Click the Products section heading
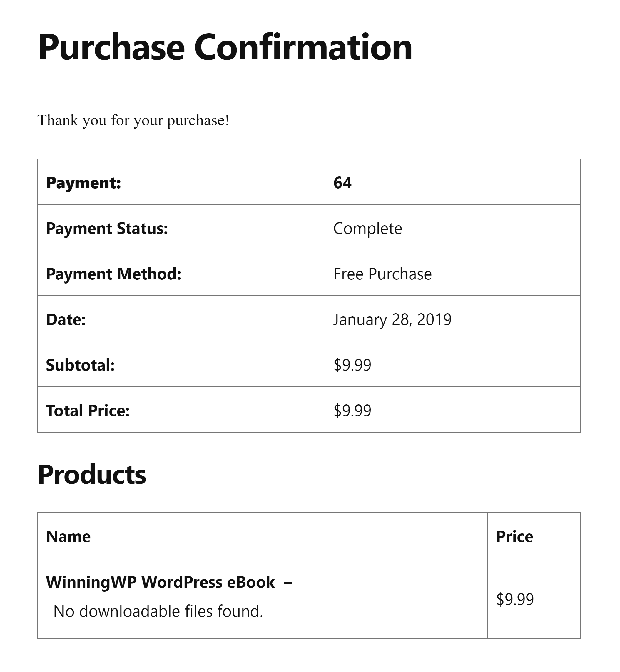The width and height of the screenshot is (620, 672). tap(92, 475)
